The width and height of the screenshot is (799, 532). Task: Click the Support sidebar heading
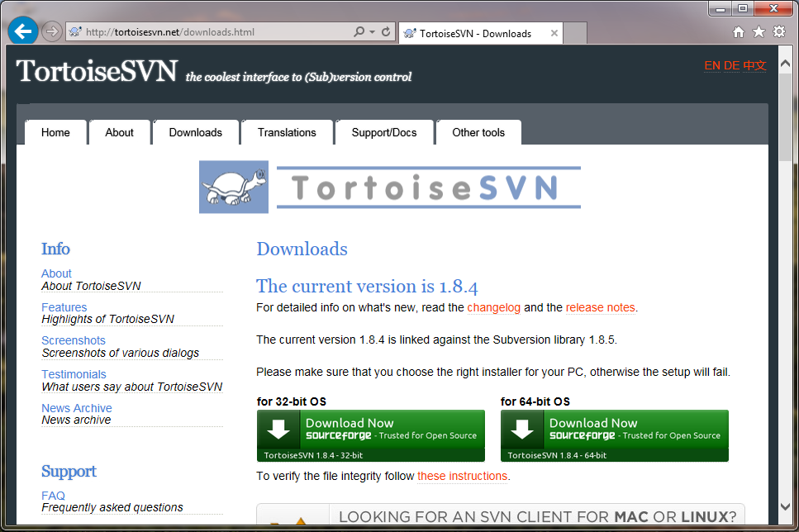click(69, 472)
